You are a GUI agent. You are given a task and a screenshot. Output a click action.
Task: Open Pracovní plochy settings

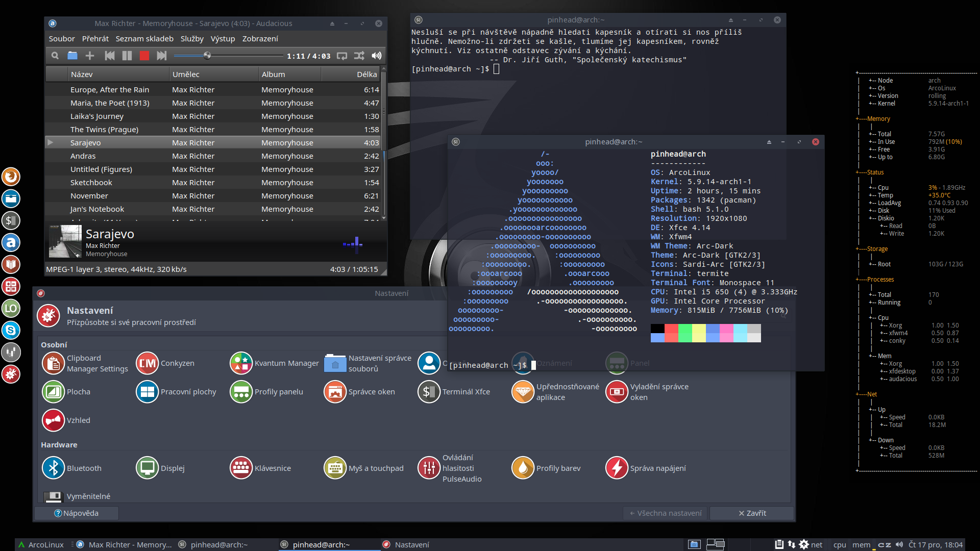point(176,392)
